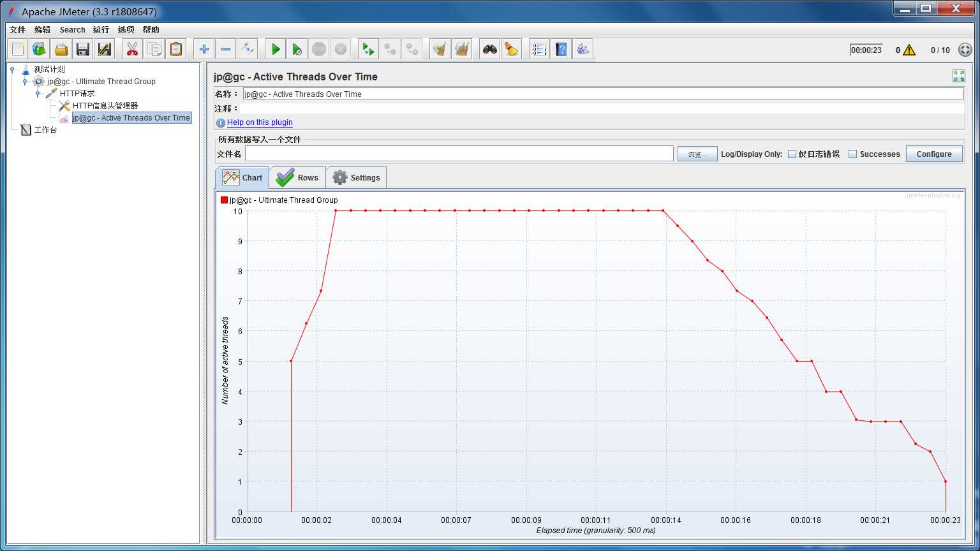Open the 运行 menu
The width and height of the screenshot is (980, 551).
coord(101,29)
